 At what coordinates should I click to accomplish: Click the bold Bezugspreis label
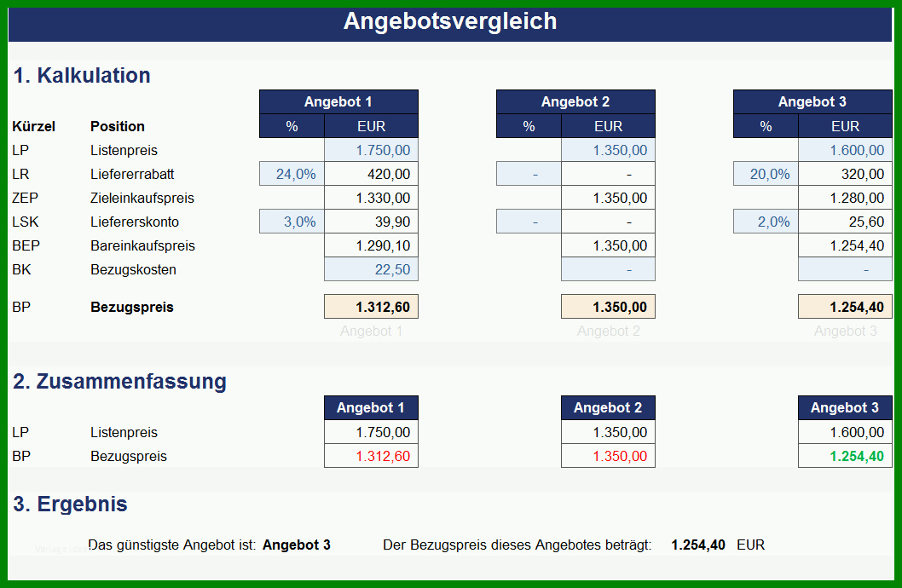[132, 307]
